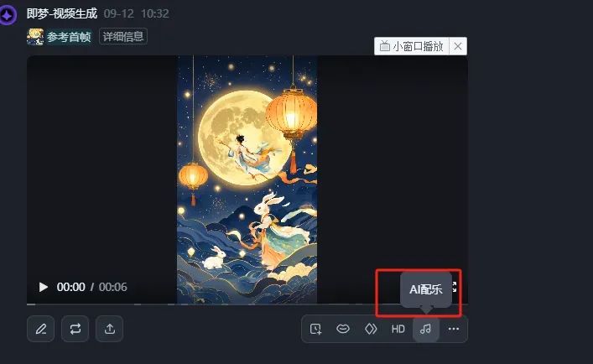Open the three-dot more options menu

tap(454, 330)
